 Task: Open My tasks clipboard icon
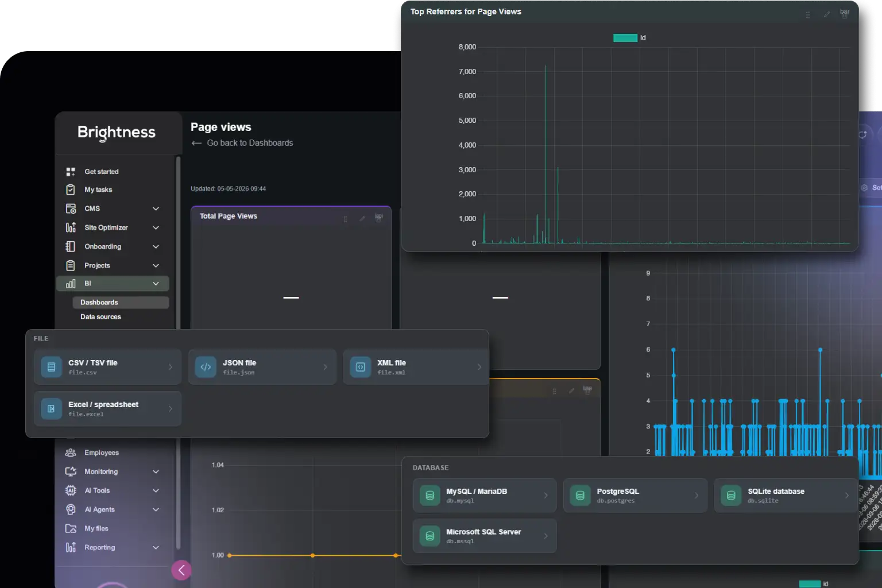pos(71,189)
